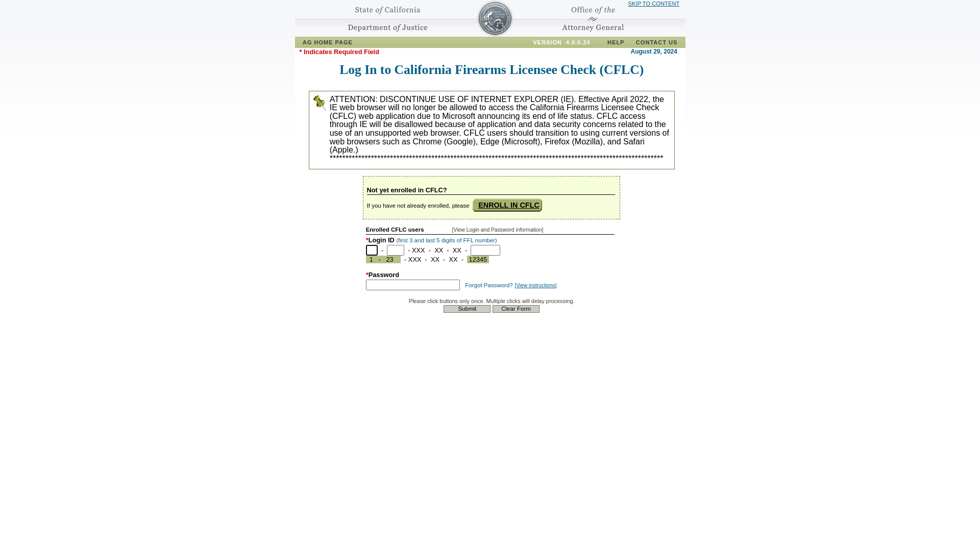Click the Skip to Content link icon
This screenshot has height=551, width=980.
click(653, 4)
